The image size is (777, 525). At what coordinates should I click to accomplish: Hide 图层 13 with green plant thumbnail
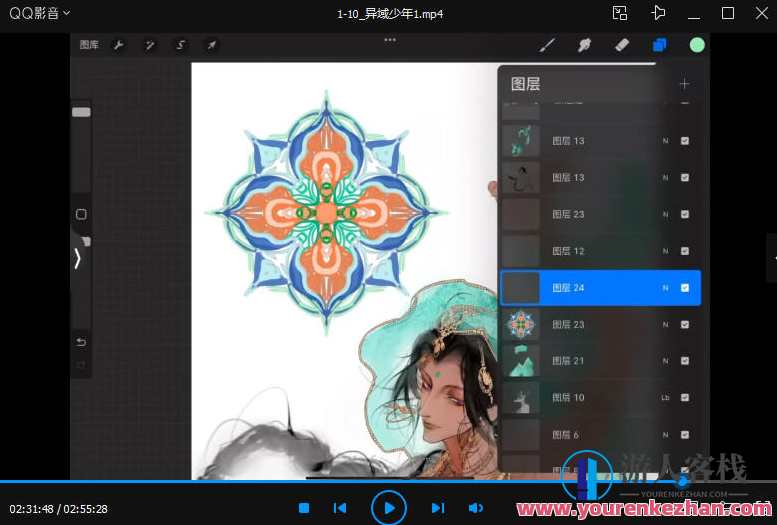pyautogui.click(x=685, y=141)
